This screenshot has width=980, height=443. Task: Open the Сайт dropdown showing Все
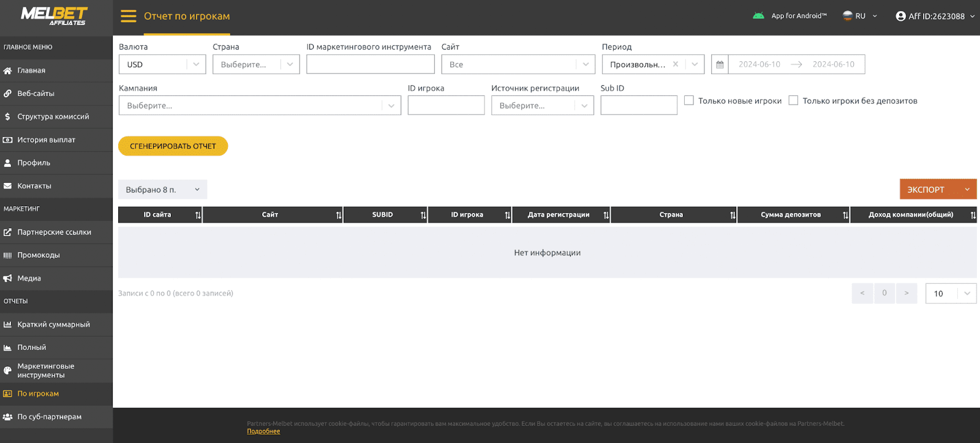click(x=518, y=64)
